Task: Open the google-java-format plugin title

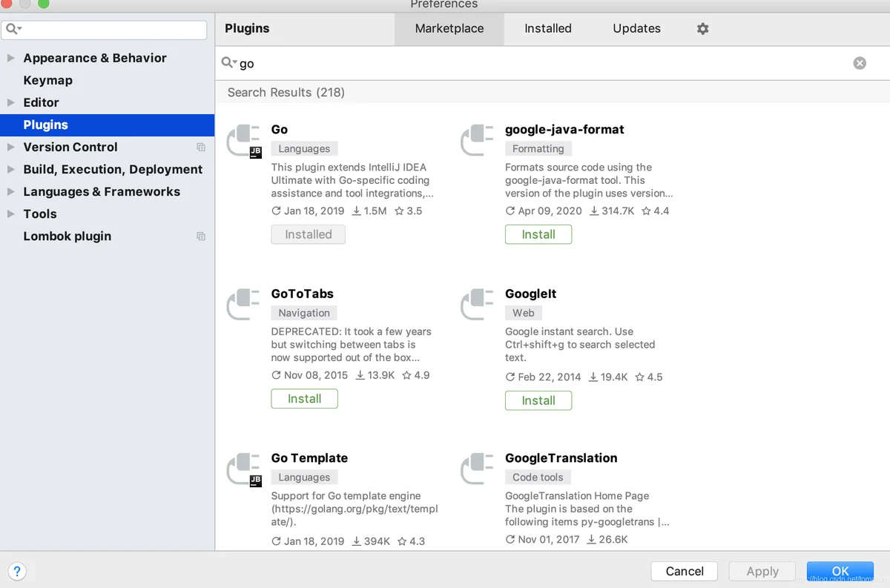Action: (564, 130)
